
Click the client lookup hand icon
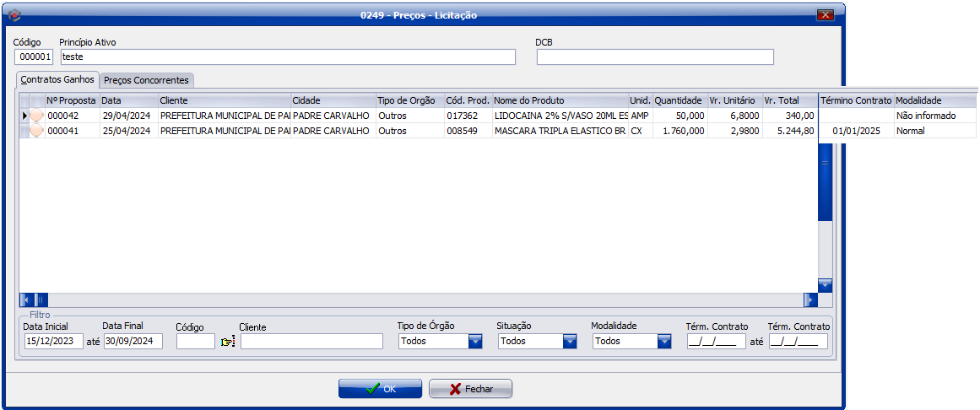(227, 342)
